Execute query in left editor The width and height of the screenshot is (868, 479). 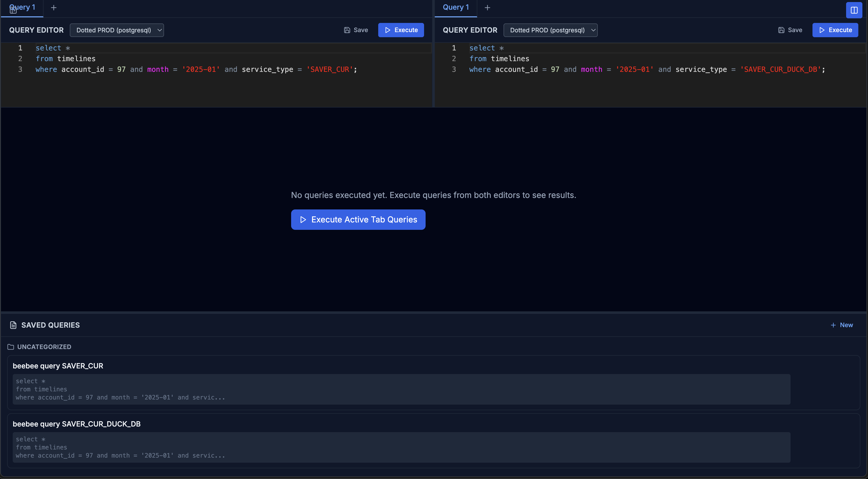401,30
